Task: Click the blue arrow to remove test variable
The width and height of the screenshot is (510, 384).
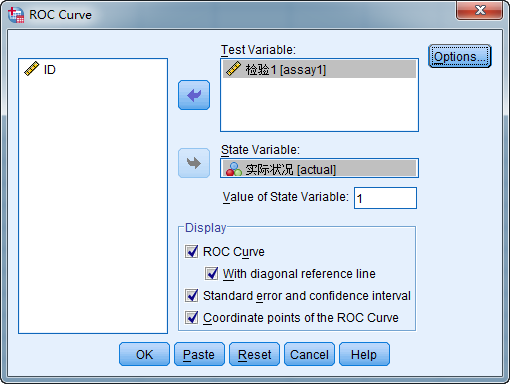Action: 194,95
